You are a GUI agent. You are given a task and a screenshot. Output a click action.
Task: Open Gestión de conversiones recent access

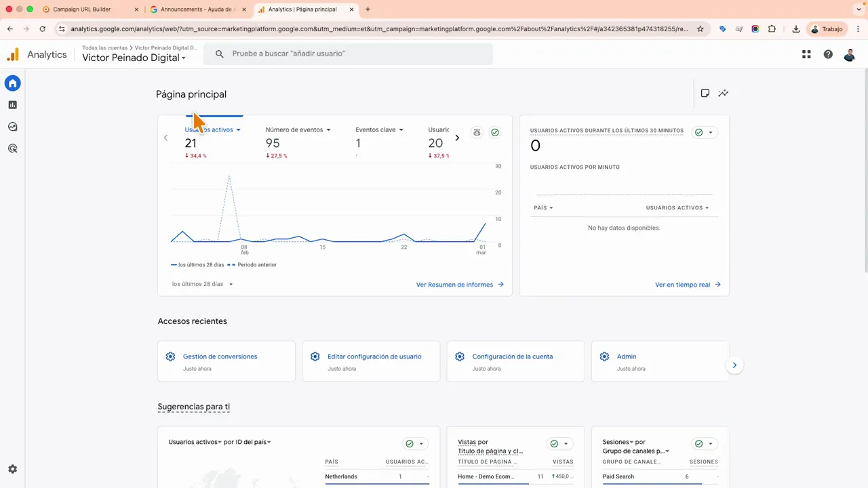click(x=226, y=361)
